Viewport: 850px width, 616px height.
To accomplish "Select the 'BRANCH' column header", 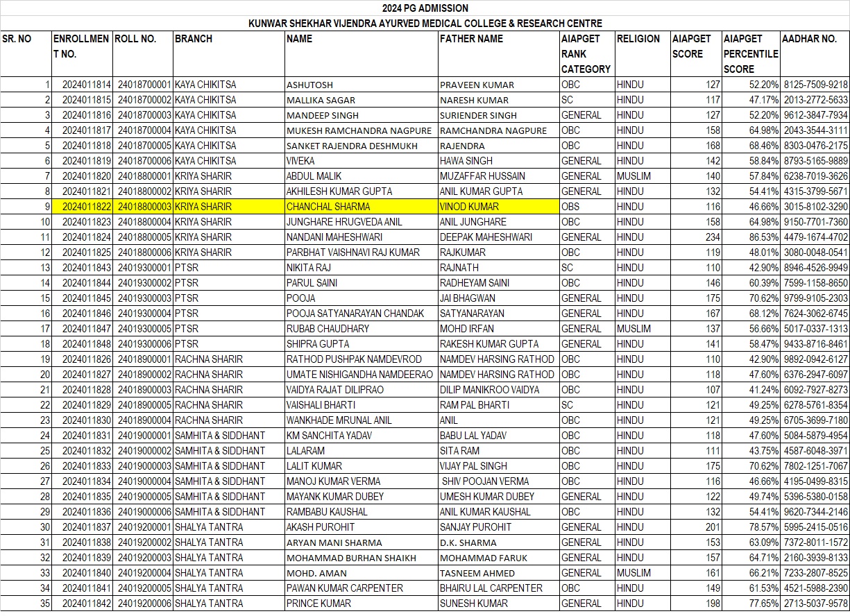I will [228, 54].
